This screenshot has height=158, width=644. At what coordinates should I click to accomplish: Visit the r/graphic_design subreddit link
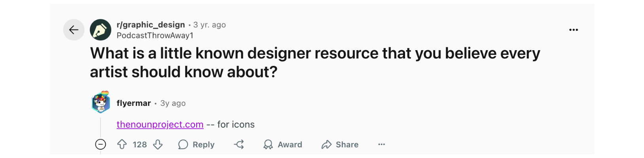151,24
